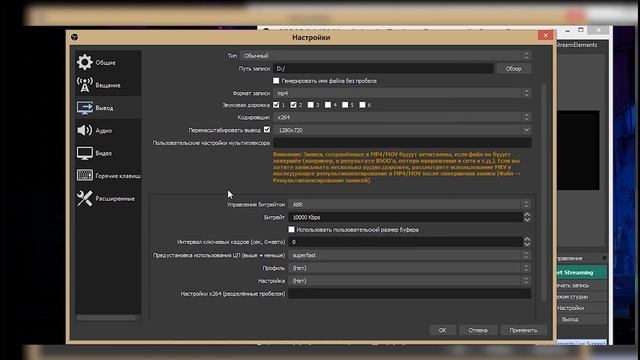Viewport: 640px width, 360px height.
Task: Open the Настройка tune dropdown
Action: (x=409, y=281)
